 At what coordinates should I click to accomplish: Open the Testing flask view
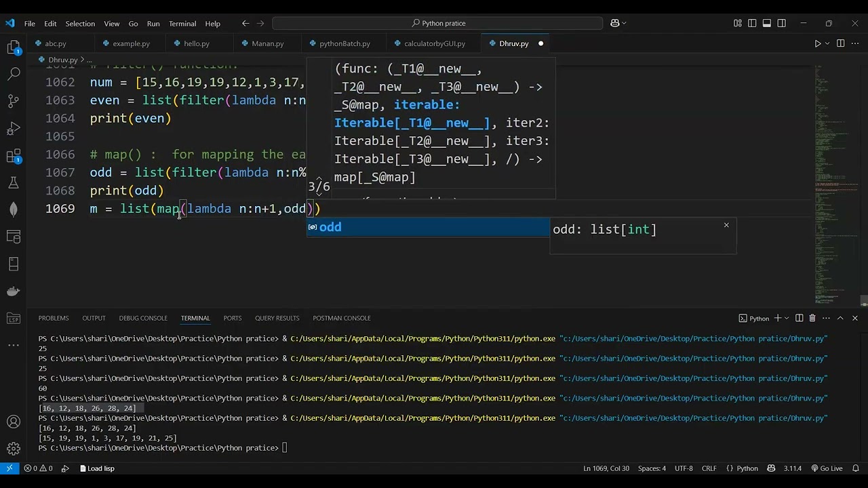point(14,183)
